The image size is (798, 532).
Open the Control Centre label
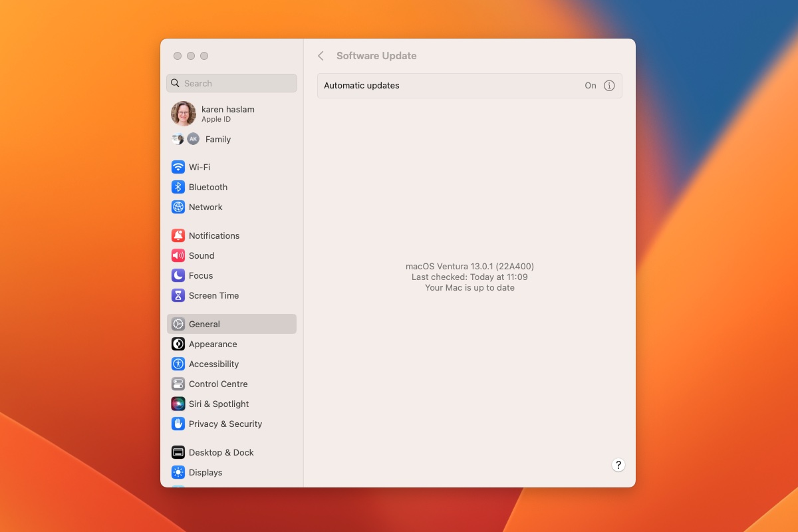pyautogui.click(x=218, y=384)
